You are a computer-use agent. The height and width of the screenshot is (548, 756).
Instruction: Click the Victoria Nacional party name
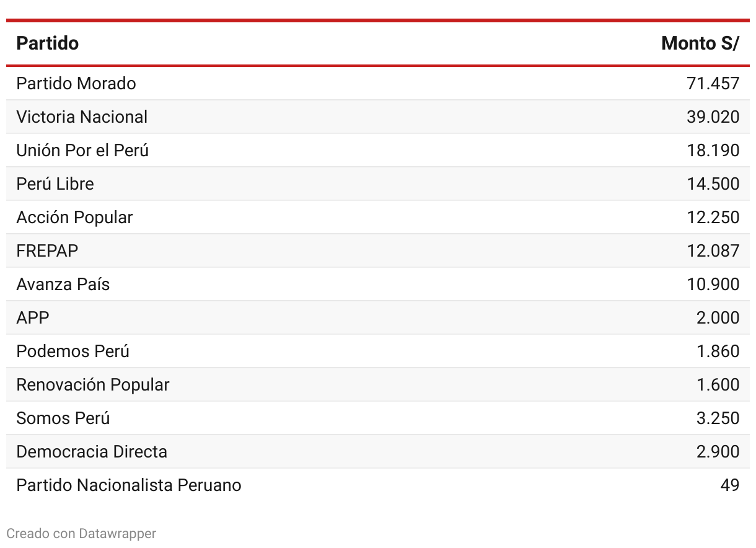coord(82,117)
